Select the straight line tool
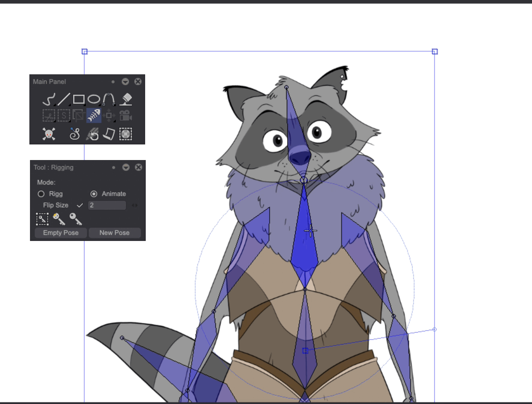Viewport: 532px width, 404px height. pos(64,99)
